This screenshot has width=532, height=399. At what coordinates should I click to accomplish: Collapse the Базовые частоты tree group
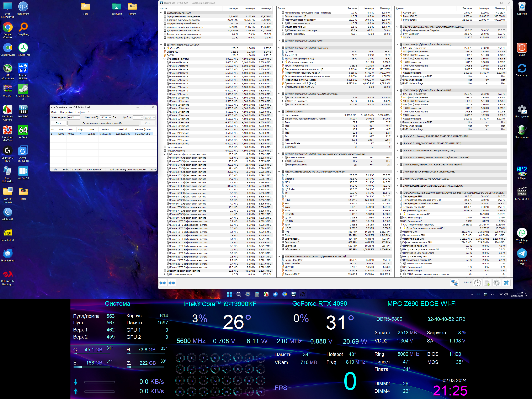click(x=165, y=59)
